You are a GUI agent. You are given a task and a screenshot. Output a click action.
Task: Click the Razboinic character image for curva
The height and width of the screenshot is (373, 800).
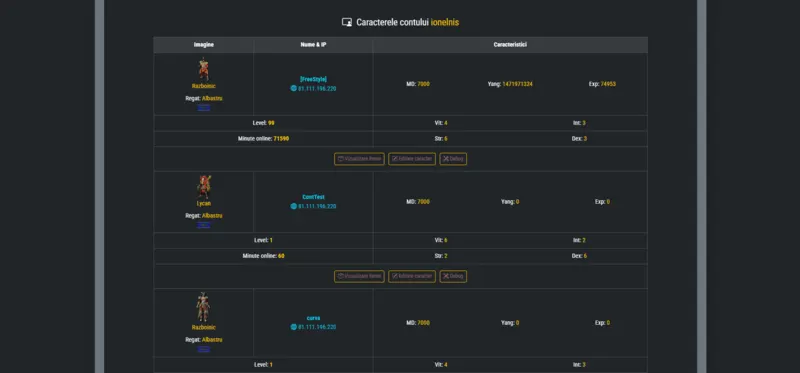204,307
